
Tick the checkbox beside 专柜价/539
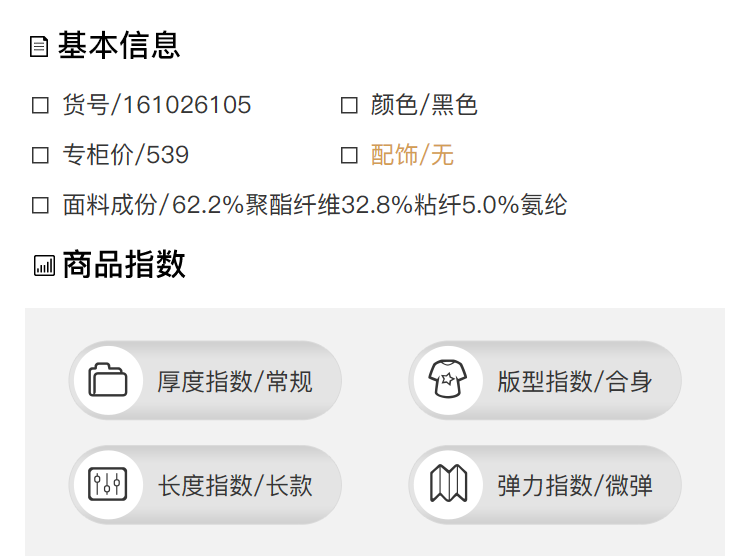point(41,155)
